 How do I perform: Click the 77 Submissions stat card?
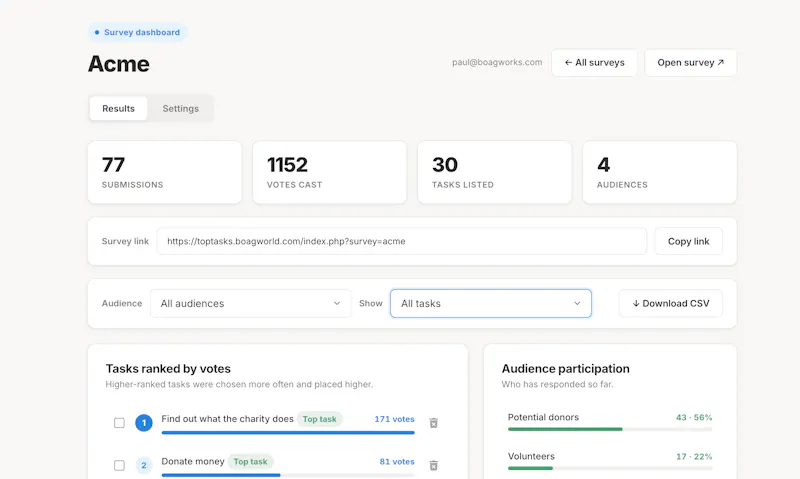tap(165, 172)
